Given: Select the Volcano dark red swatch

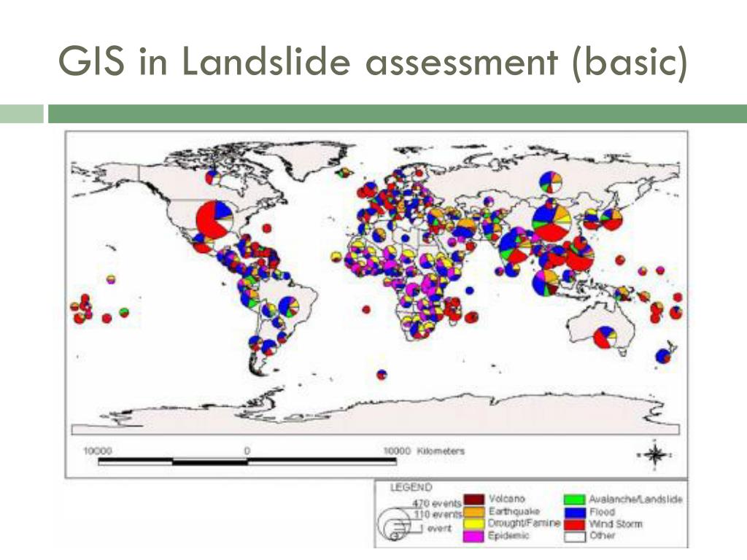Looking at the screenshot, I should [x=474, y=499].
